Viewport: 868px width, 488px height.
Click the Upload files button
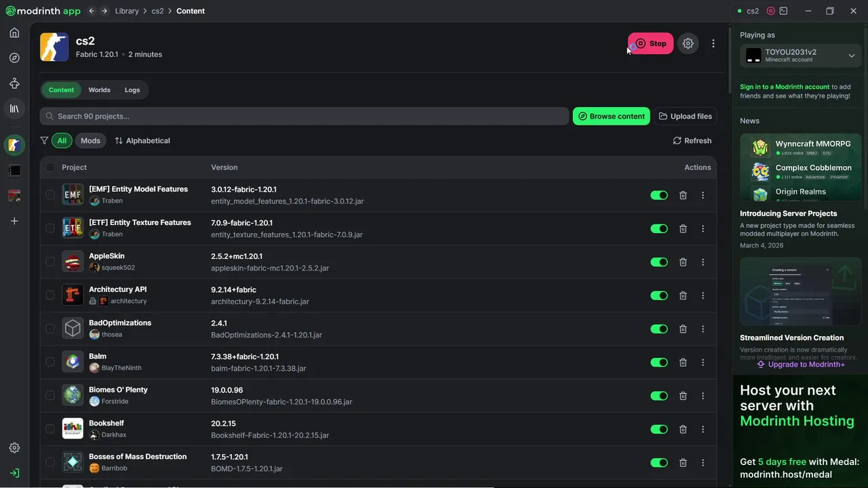click(685, 117)
